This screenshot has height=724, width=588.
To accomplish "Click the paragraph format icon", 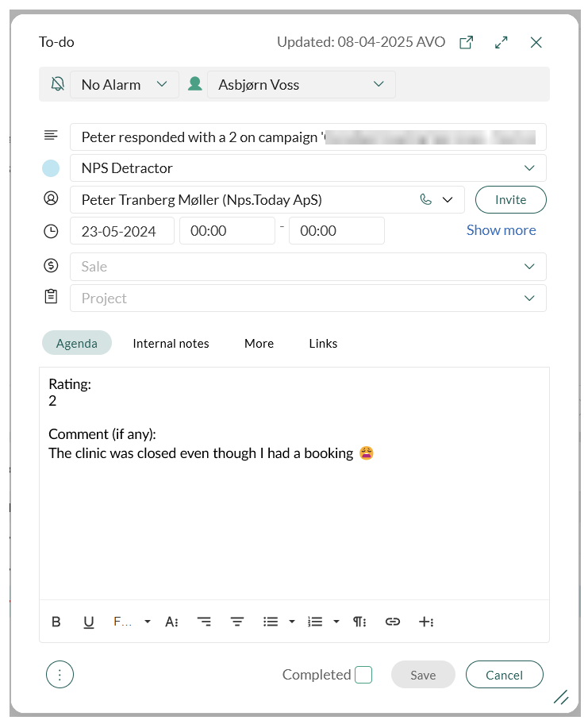I will pos(359,622).
